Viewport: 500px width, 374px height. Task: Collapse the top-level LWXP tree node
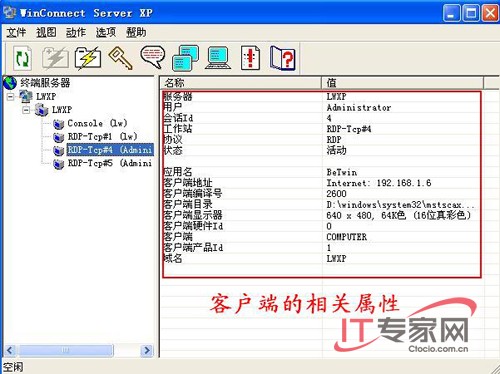pyautogui.click(x=11, y=97)
